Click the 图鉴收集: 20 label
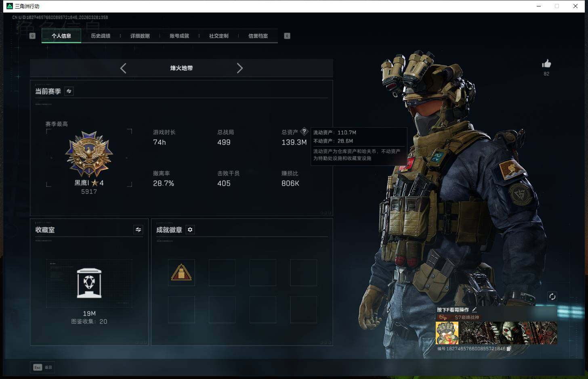This screenshot has height=379, width=588. 89,322
